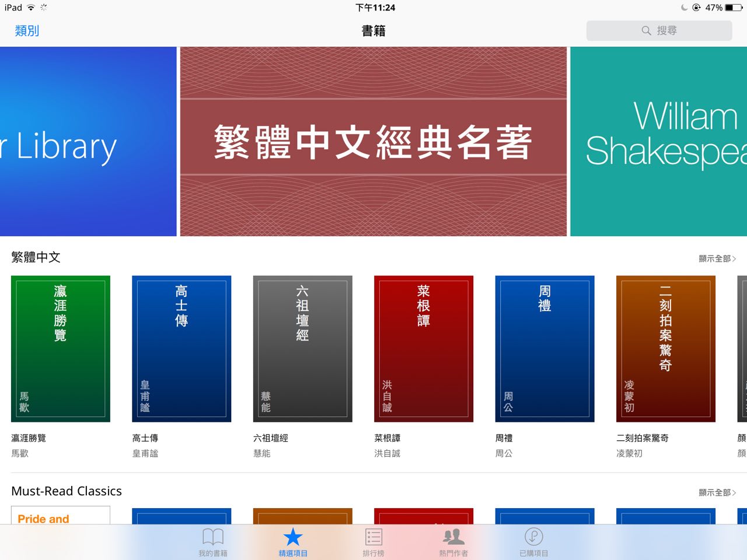The height and width of the screenshot is (560, 747).
Task: Focus the 搜尋 search field
Action: click(x=659, y=31)
